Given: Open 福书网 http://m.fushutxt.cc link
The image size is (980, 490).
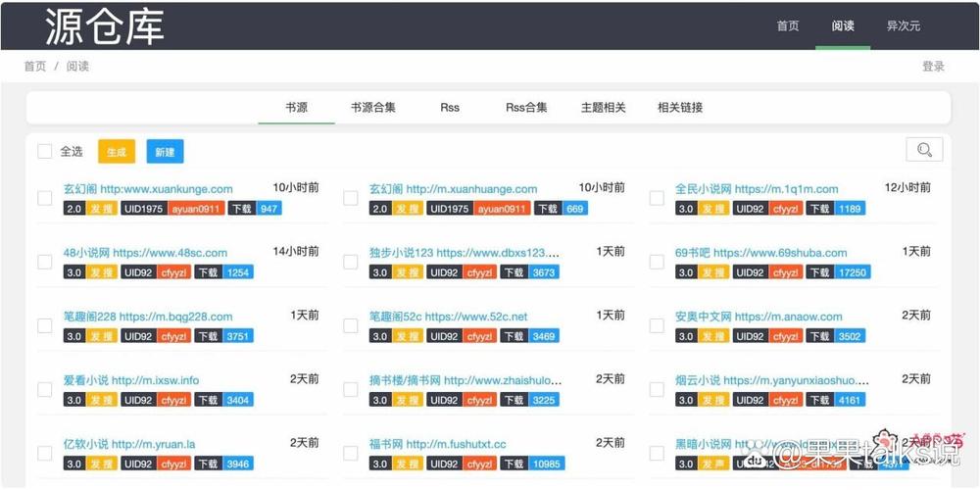Looking at the screenshot, I should coord(437,444).
